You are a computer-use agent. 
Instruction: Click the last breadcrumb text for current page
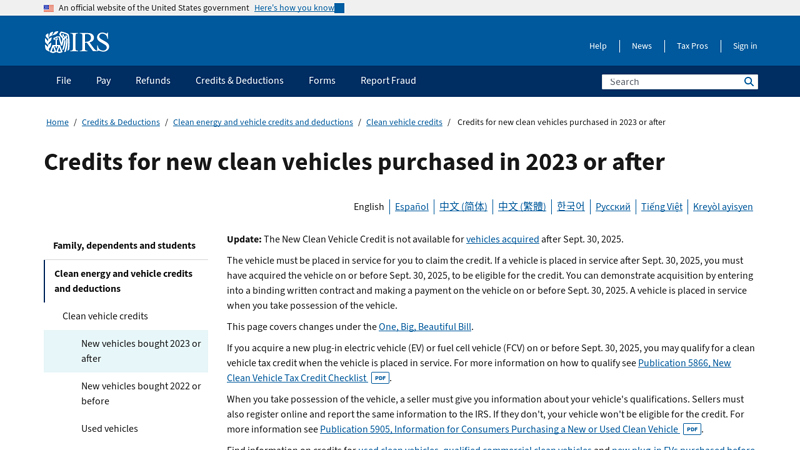click(x=561, y=122)
